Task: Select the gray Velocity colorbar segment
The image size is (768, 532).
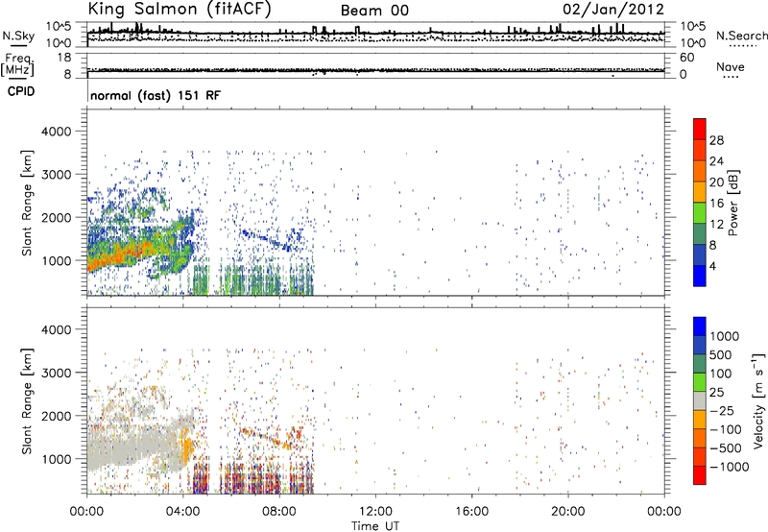Action: (700, 401)
